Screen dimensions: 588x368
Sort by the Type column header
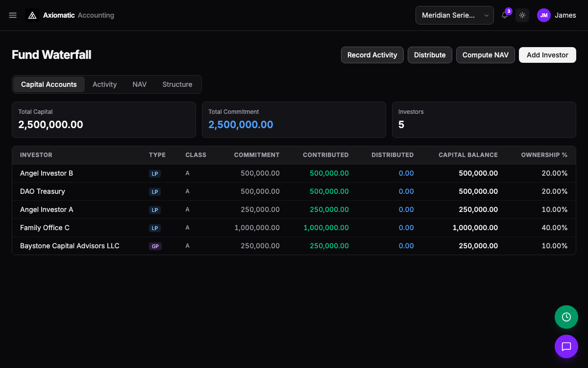coord(157,155)
